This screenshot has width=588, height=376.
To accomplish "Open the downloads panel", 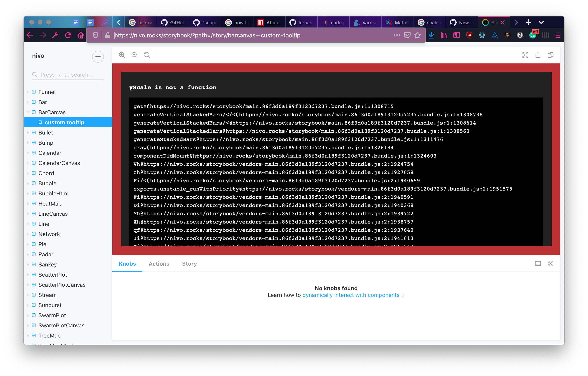I will point(431,35).
